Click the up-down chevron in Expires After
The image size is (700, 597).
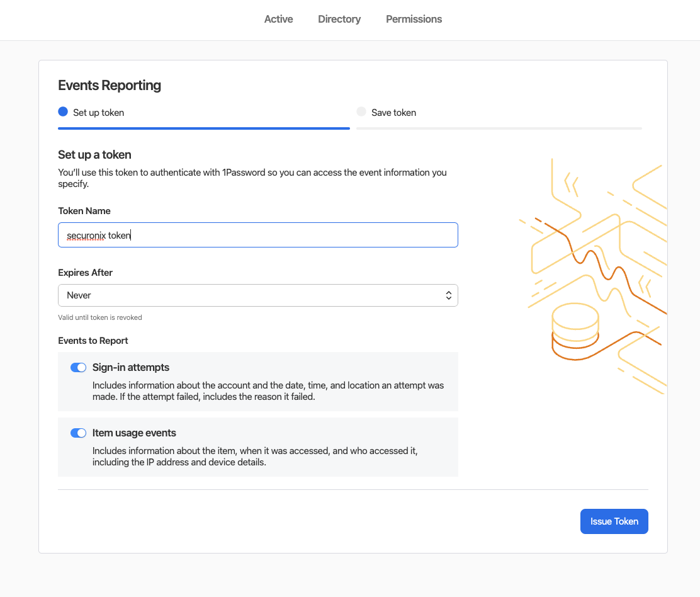point(448,295)
